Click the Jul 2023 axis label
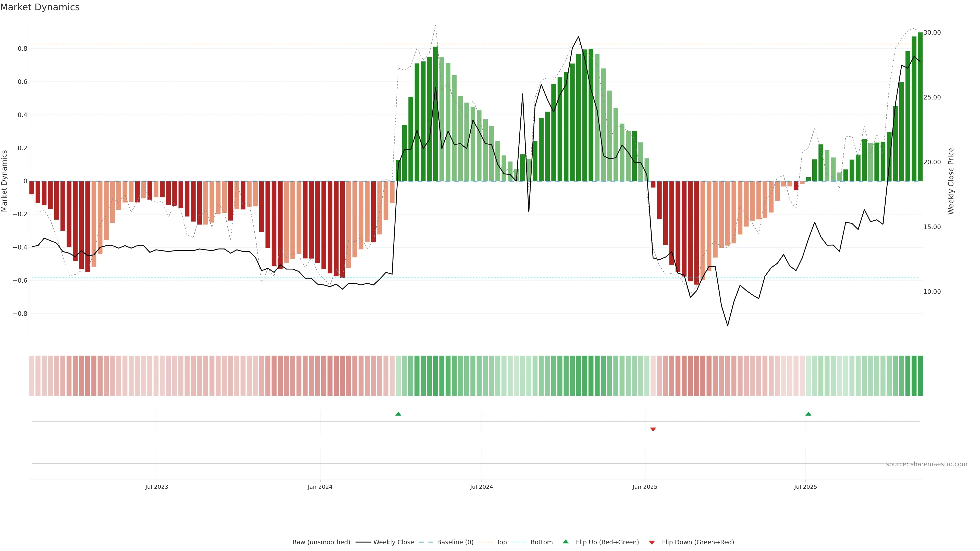The image size is (980, 551). tap(156, 487)
